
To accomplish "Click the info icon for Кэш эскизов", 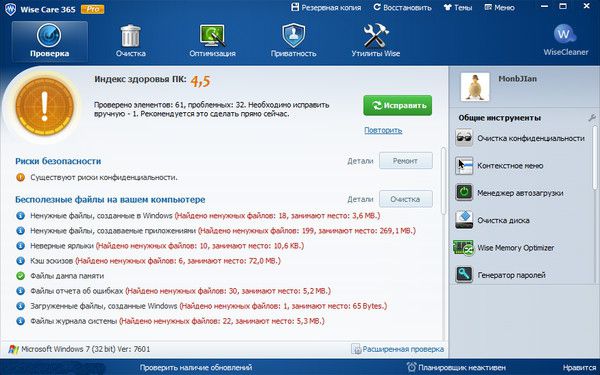I will (x=20, y=261).
